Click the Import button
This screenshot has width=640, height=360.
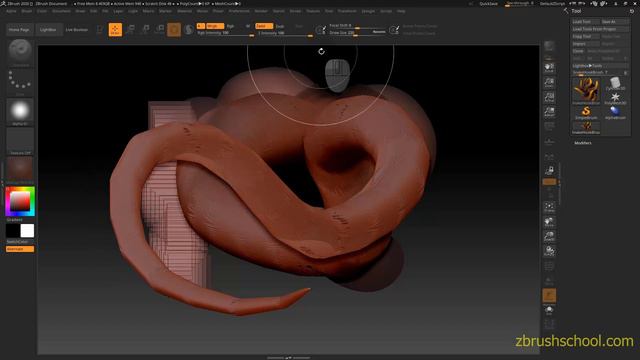[x=585, y=44]
